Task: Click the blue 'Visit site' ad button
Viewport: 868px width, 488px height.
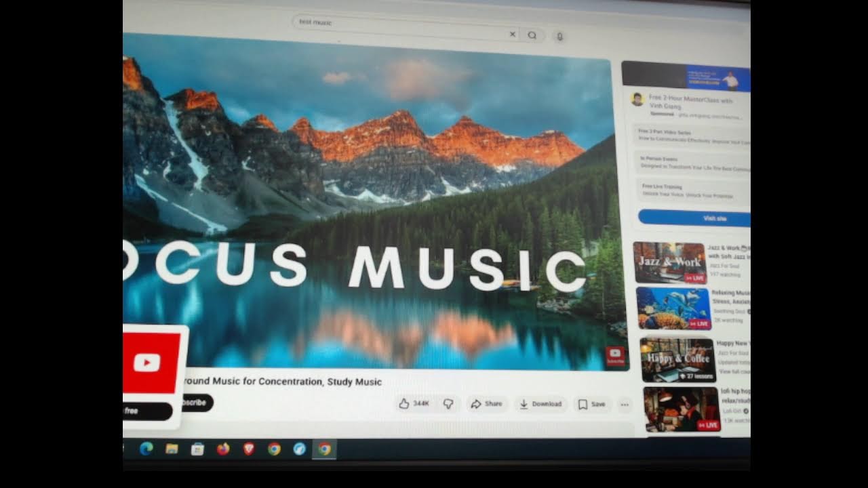Action: click(694, 218)
